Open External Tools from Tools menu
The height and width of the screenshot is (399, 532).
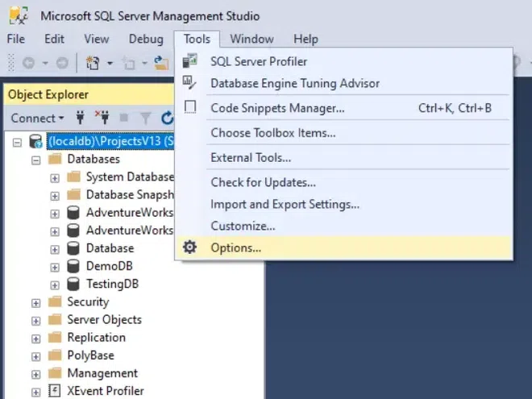pyautogui.click(x=251, y=157)
